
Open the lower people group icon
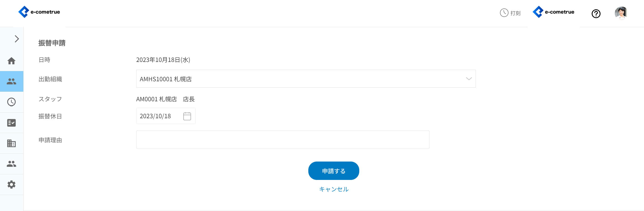12,164
